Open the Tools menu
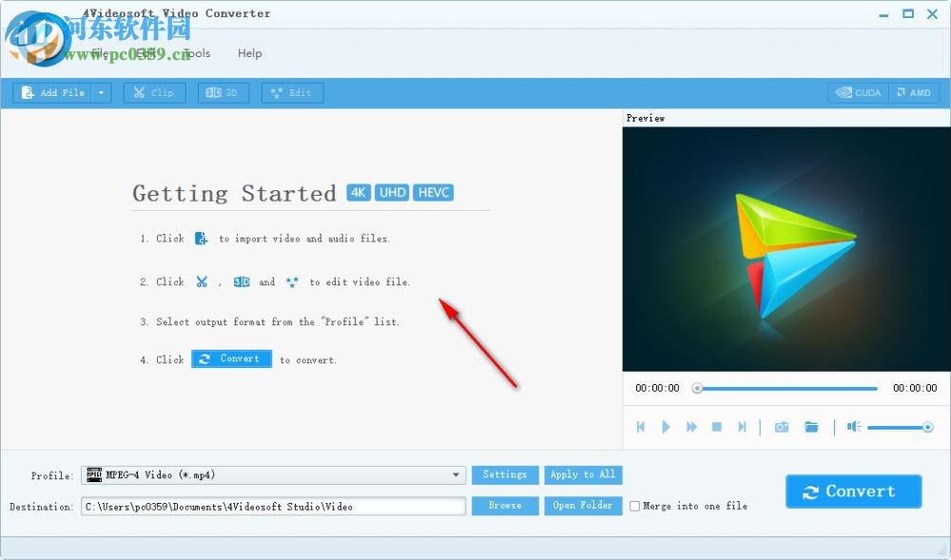 [195, 53]
